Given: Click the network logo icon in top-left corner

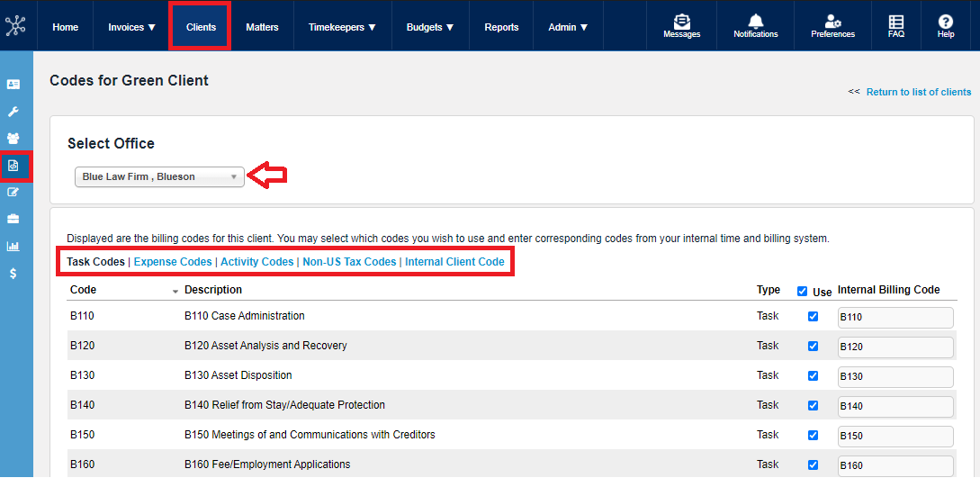Looking at the screenshot, I should click(15, 25).
